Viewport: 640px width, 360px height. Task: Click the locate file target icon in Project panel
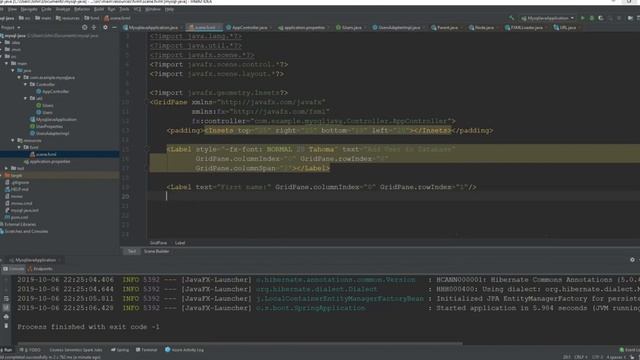click(x=84, y=27)
